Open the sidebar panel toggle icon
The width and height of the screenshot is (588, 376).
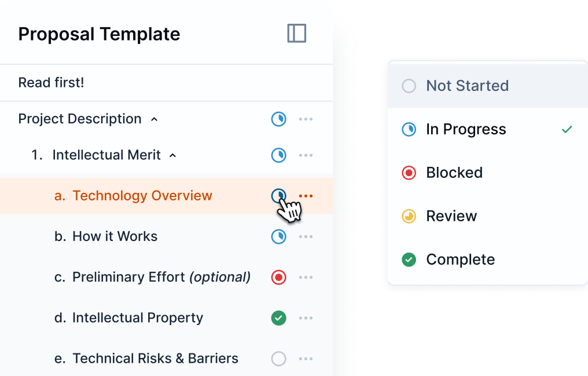coord(297,34)
